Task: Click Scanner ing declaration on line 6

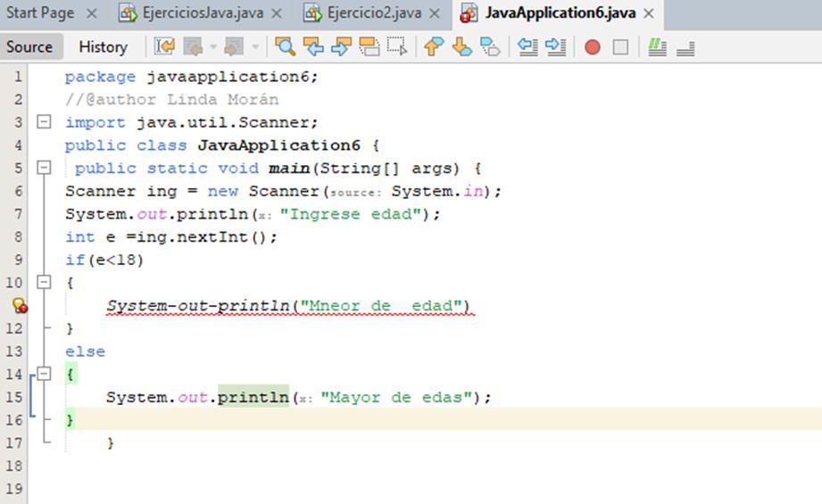Action: pyautogui.click(x=283, y=191)
